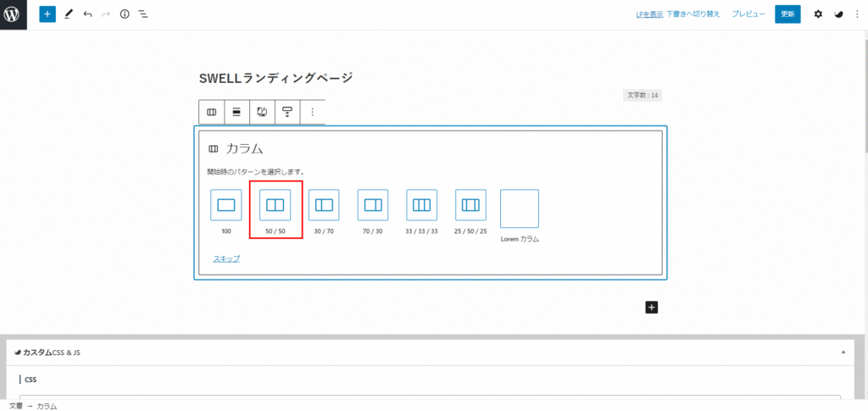Click the プレビュー button
This screenshot has width=868, height=411.
point(748,14)
